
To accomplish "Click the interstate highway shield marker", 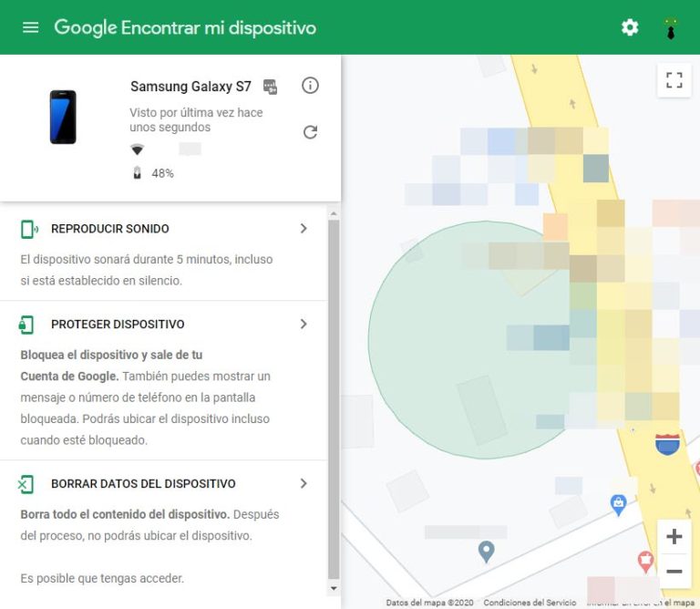I will pyautogui.click(x=667, y=444).
